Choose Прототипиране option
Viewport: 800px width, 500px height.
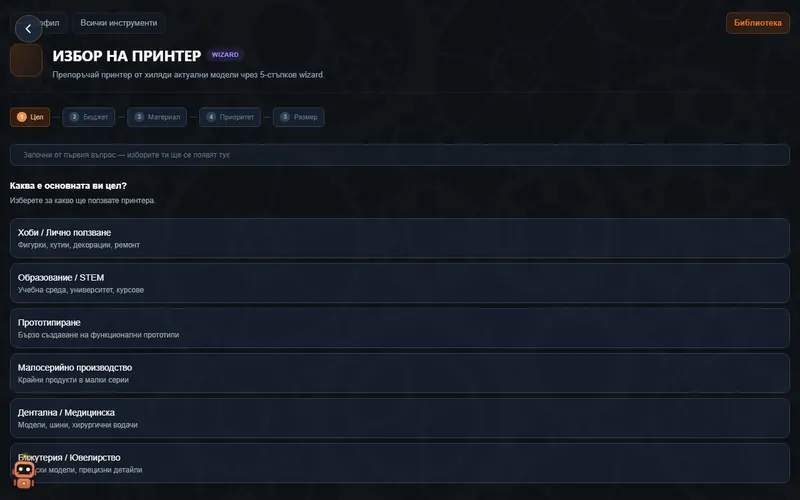(399, 328)
